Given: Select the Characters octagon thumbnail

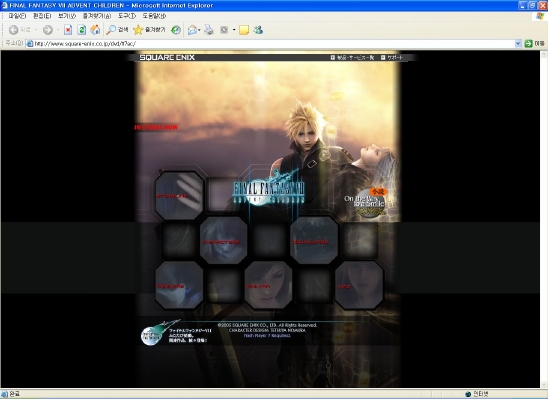Looking at the screenshot, I should pos(224,240).
